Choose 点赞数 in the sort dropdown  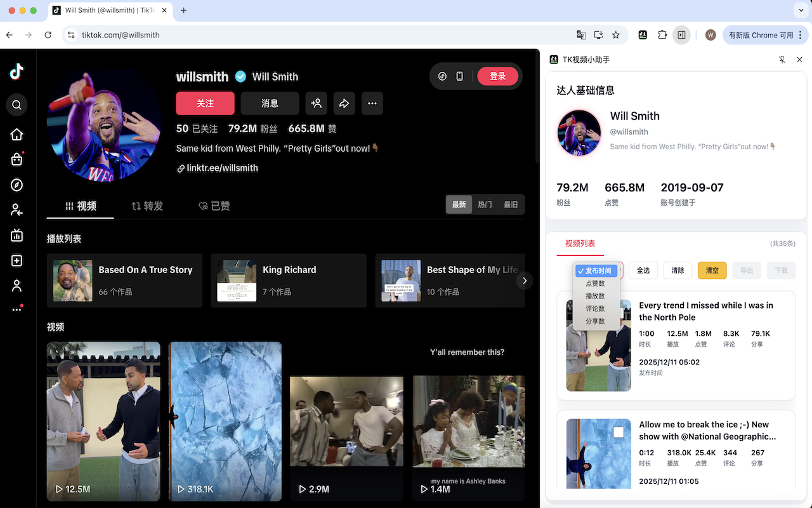pyautogui.click(x=595, y=284)
